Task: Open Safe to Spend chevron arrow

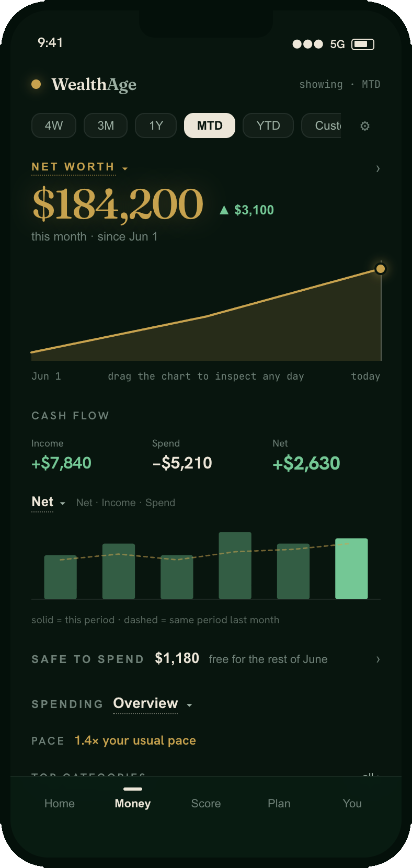Action: (x=377, y=659)
